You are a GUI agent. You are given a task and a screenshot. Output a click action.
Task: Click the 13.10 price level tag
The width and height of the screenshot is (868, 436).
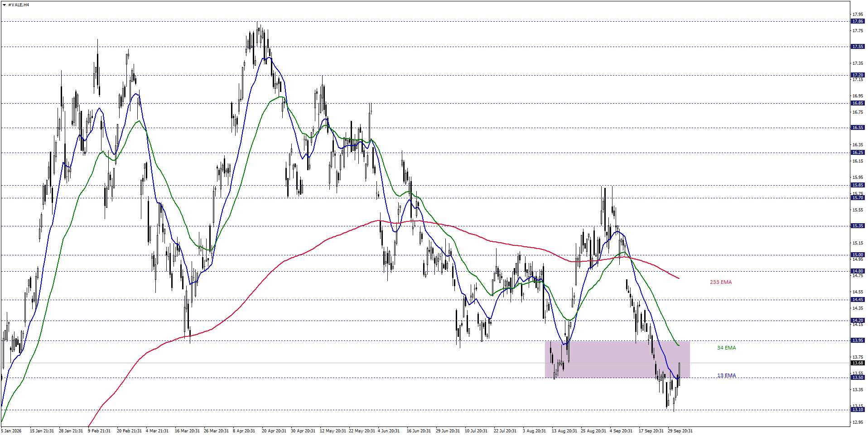pyautogui.click(x=858, y=410)
